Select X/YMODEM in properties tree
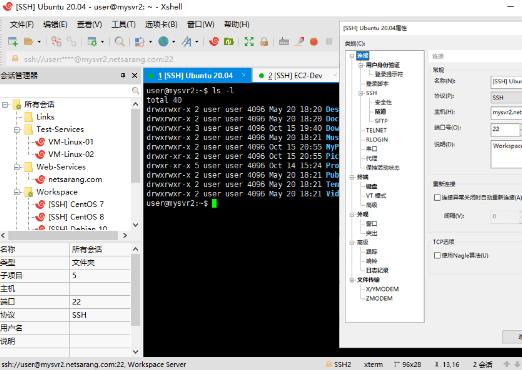This screenshot has width=522, height=370. click(x=382, y=289)
